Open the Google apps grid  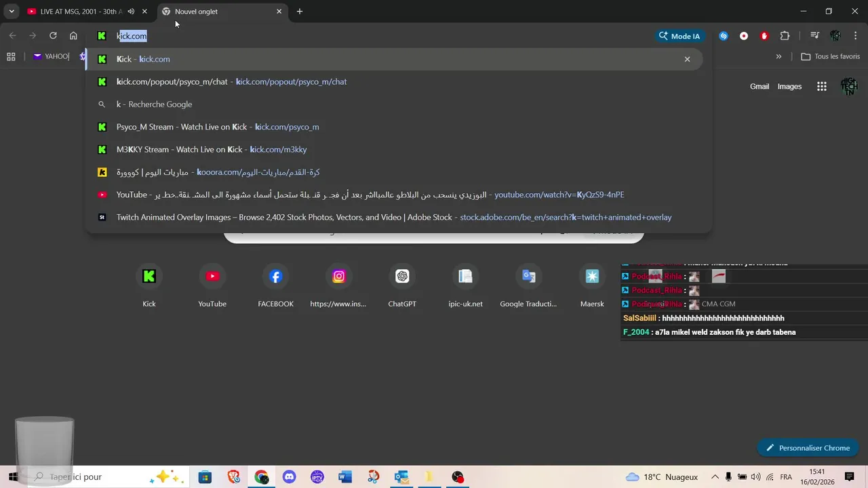(822, 87)
